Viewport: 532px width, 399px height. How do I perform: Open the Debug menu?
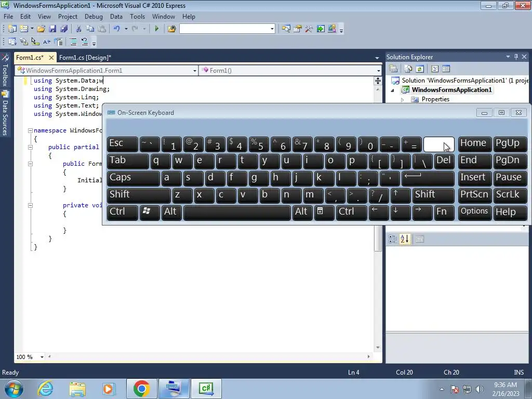pyautogui.click(x=94, y=17)
